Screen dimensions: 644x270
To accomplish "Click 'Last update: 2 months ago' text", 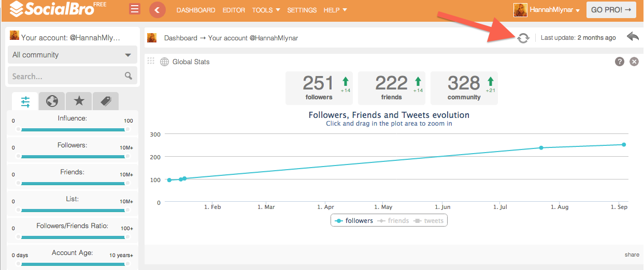I will [x=578, y=38].
